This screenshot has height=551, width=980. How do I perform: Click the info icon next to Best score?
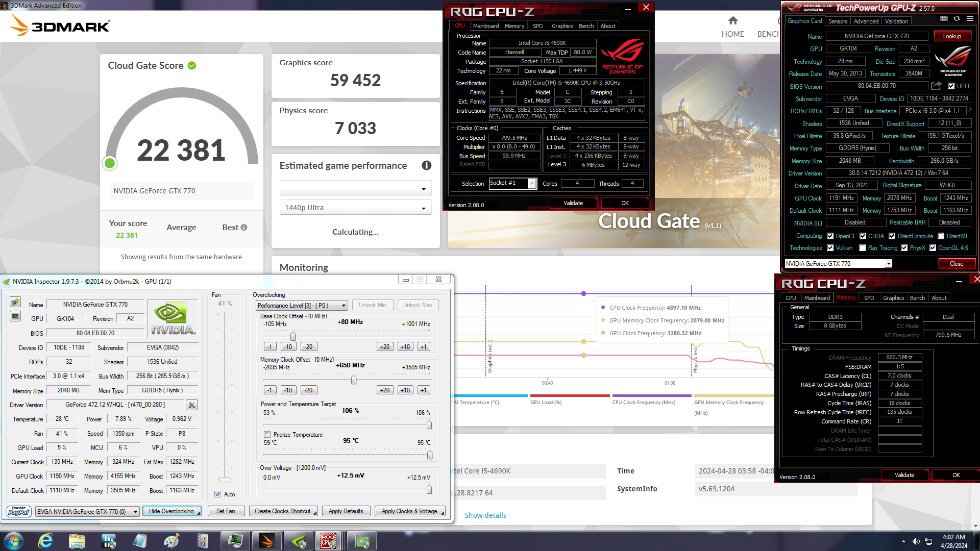coord(244,228)
